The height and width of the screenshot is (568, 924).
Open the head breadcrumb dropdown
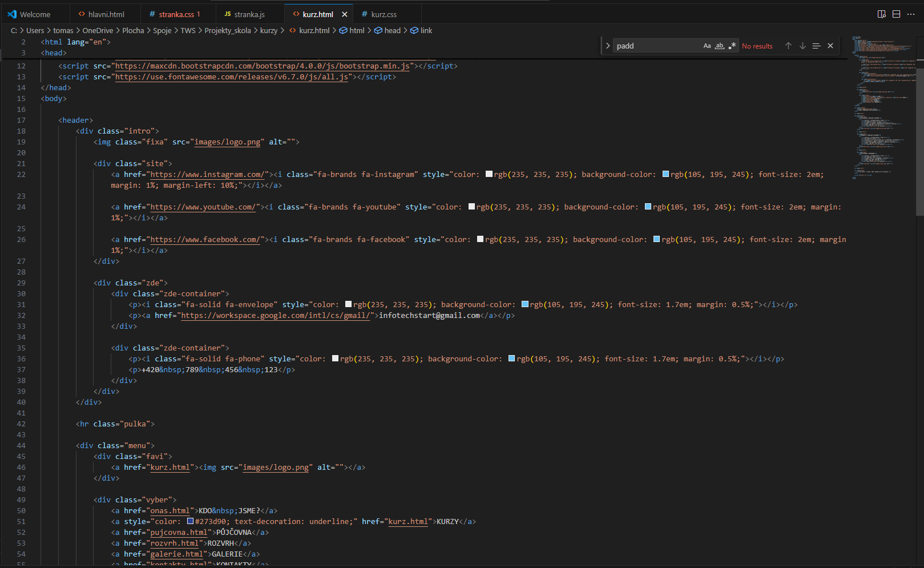(392, 30)
